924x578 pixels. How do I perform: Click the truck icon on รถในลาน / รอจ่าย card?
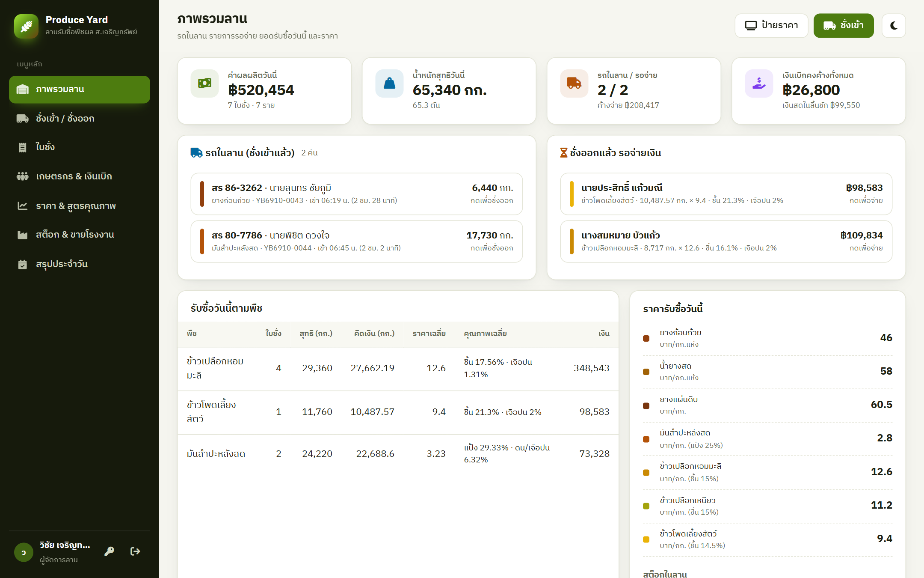[574, 83]
